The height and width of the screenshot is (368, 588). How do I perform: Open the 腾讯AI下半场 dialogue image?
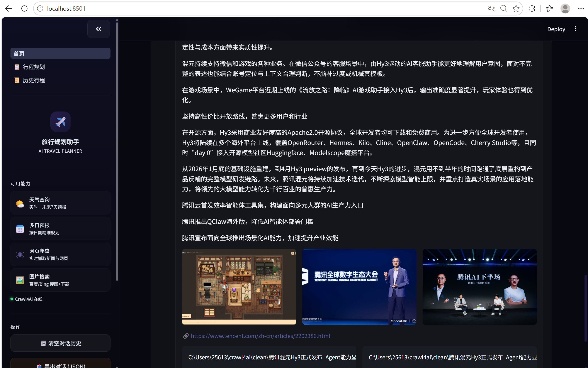[x=480, y=287]
